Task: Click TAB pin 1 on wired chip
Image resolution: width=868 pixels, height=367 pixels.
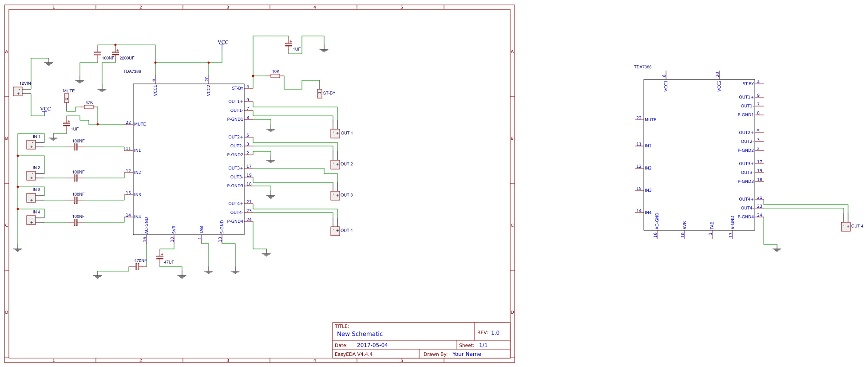Action: (201, 239)
